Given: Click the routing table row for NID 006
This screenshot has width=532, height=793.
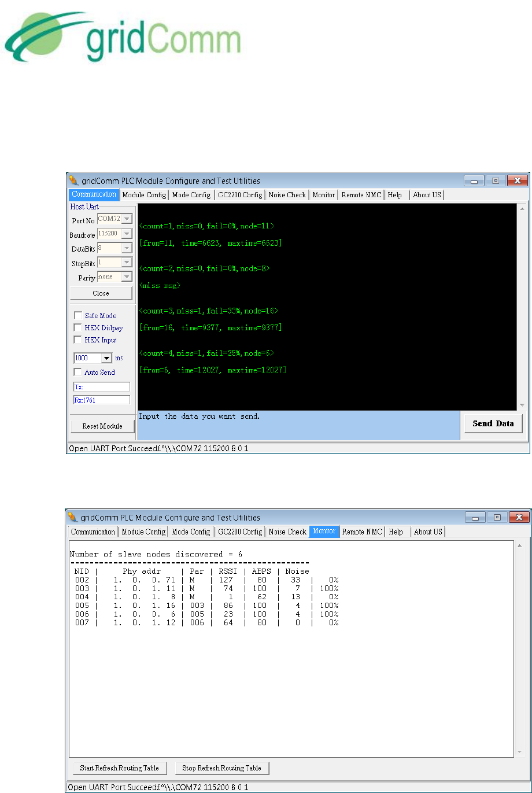Looking at the screenshot, I should click(206, 614).
